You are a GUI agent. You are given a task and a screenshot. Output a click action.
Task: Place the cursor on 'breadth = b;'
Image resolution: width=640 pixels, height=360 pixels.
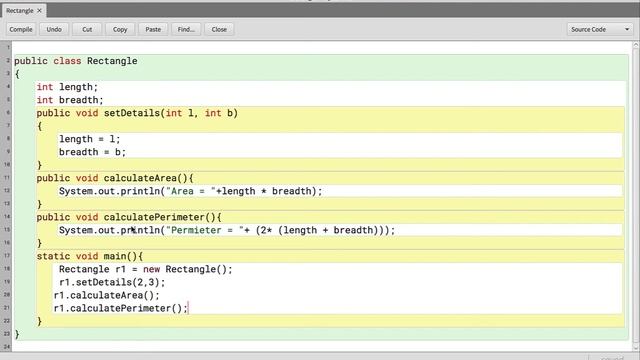click(92, 152)
